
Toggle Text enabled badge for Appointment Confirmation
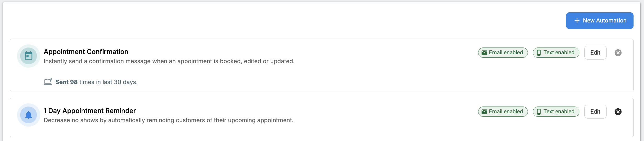556,52
